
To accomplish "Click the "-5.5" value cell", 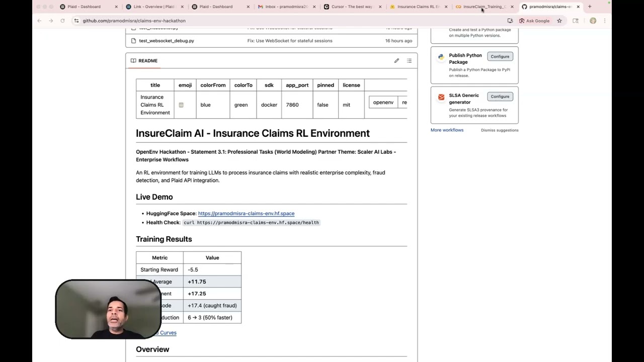I will coord(212,269).
